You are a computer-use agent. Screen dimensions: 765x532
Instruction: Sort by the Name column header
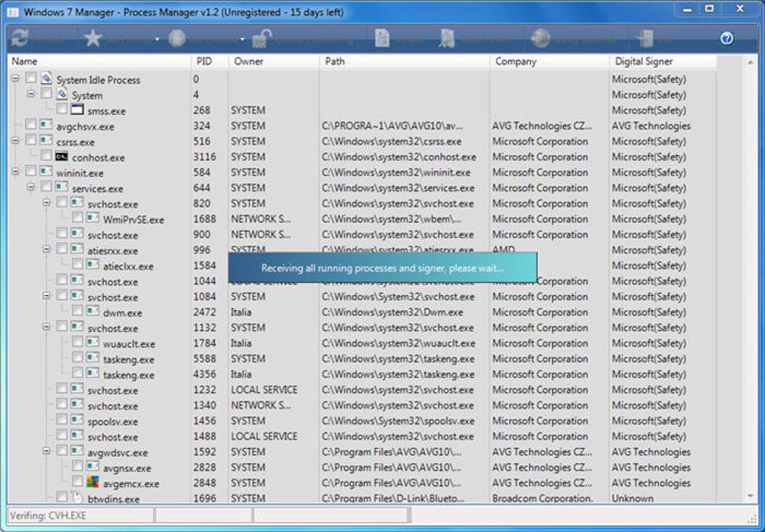(99, 61)
